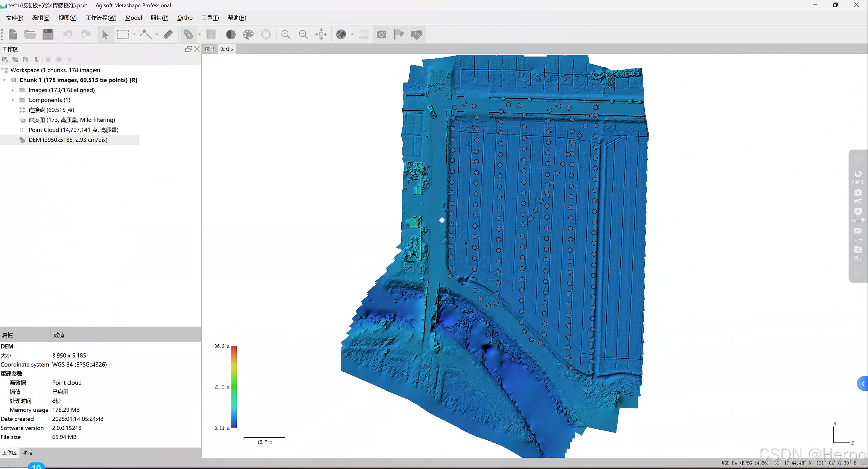Click the elevation color scale bar
Viewport: 868px width, 469px height.
coord(234,387)
